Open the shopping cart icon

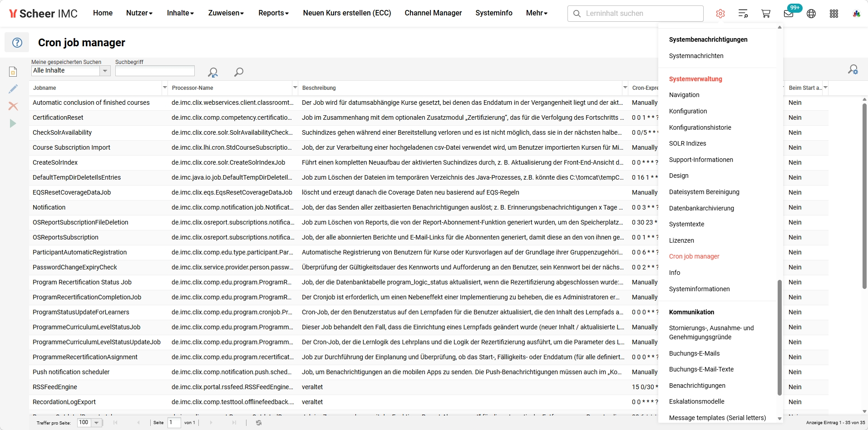[x=766, y=14]
